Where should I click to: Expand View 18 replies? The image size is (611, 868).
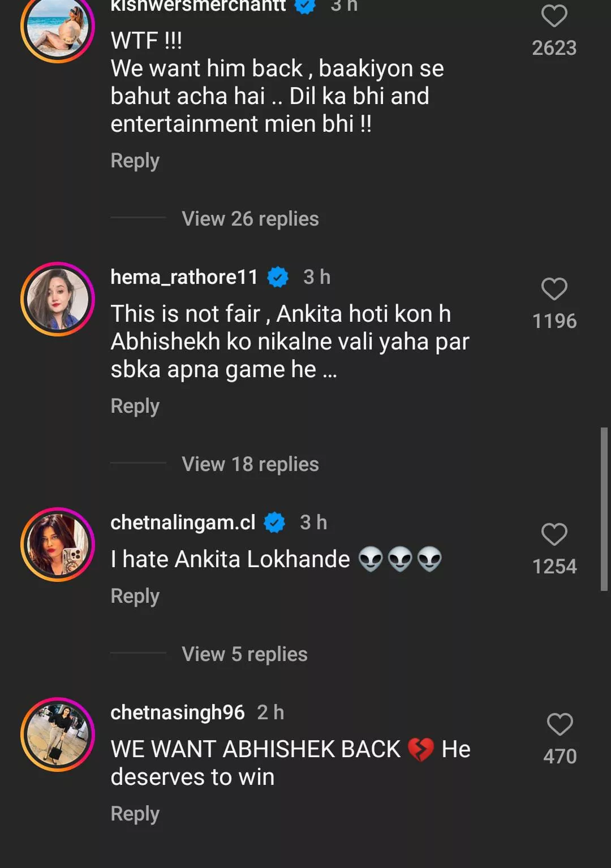tap(250, 464)
